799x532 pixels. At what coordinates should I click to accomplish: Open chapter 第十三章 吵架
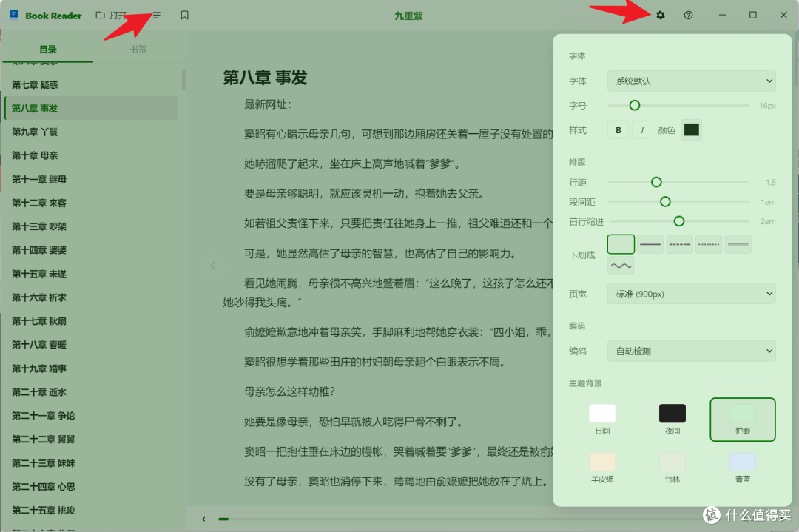(91, 226)
